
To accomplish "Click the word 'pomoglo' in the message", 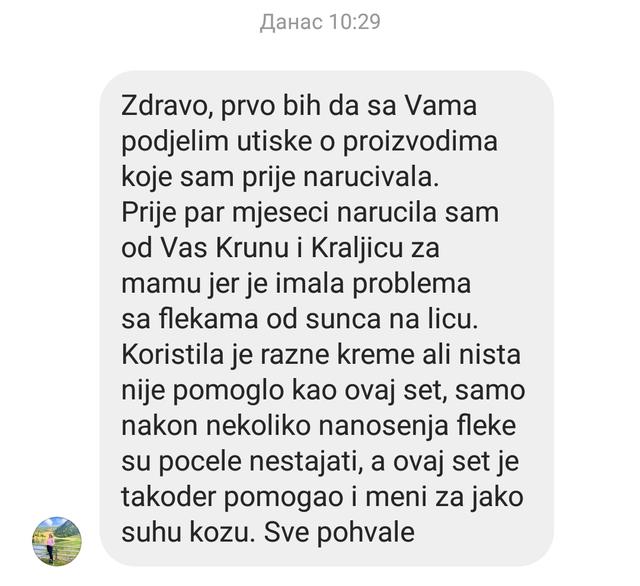I will pyautogui.click(x=228, y=391).
